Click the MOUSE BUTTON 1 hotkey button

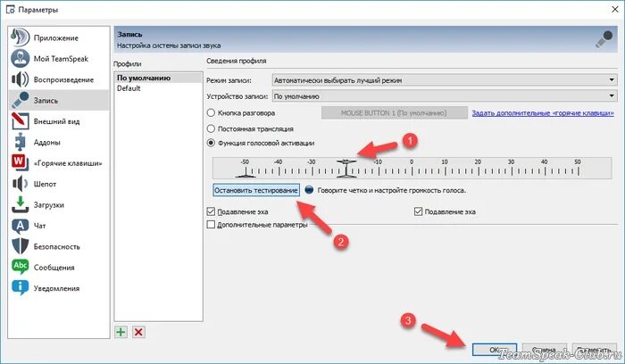[x=395, y=112]
